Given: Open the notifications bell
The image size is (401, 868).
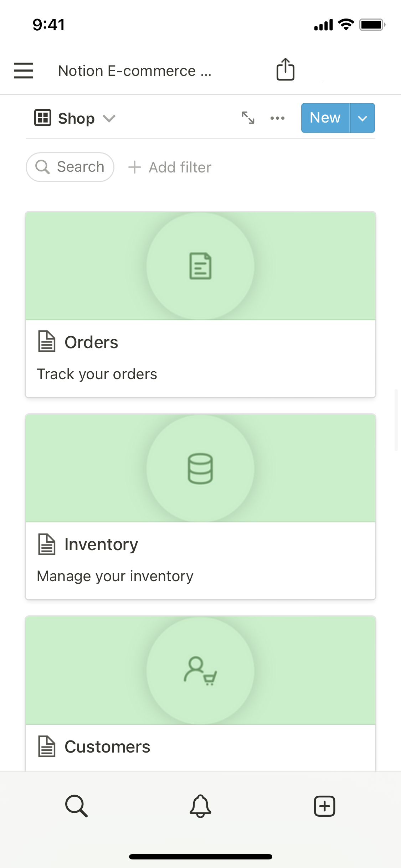Looking at the screenshot, I should (200, 806).
